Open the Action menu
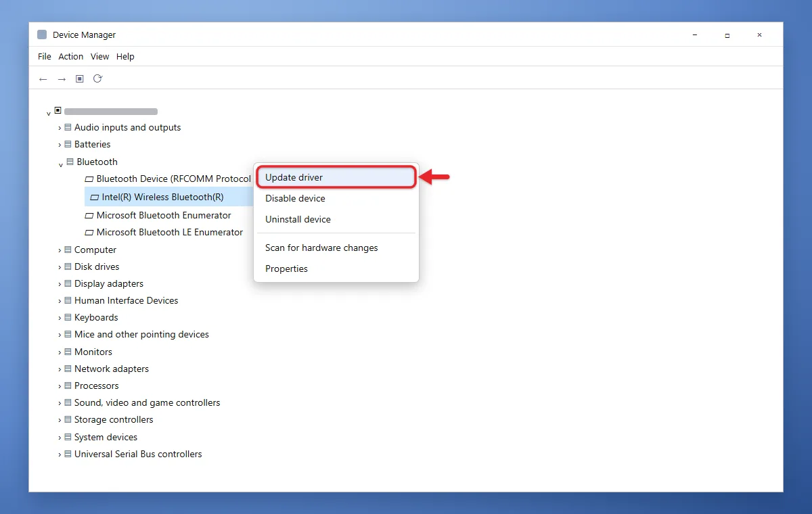Viewport: 812px width, 514px height. pos(71,57)
